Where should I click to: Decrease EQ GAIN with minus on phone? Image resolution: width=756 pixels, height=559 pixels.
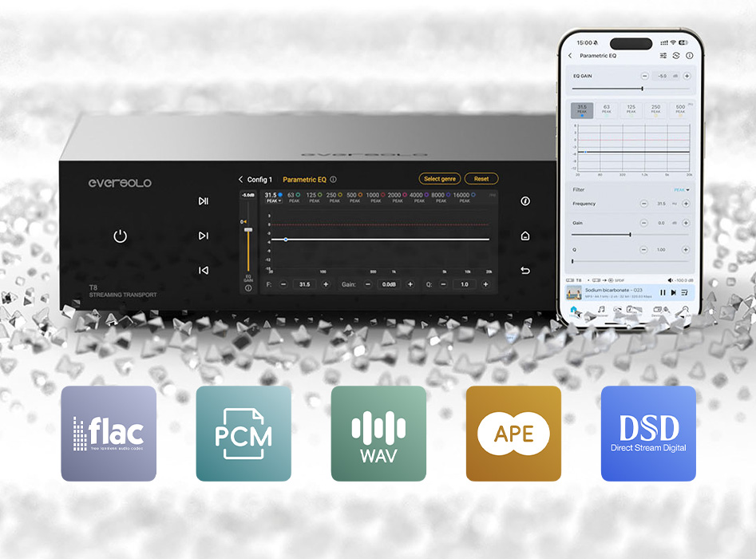(x=644, y=76)
